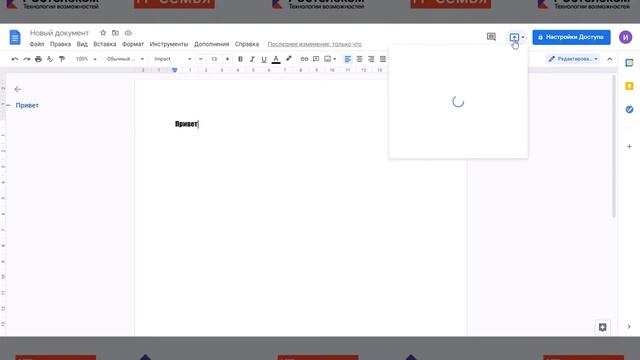The width and height of the screenshot is (640, 360).
Task: Open Keep notes side panel icon
Action: 629,86
